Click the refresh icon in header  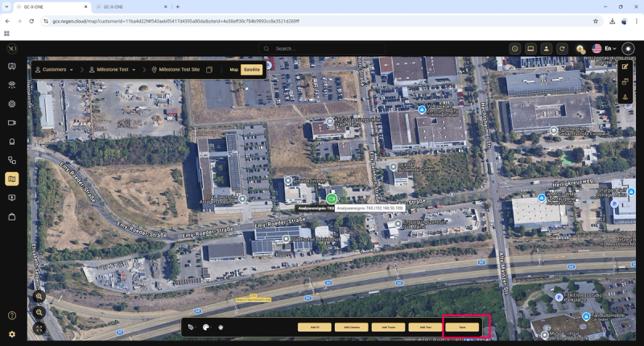562,48
